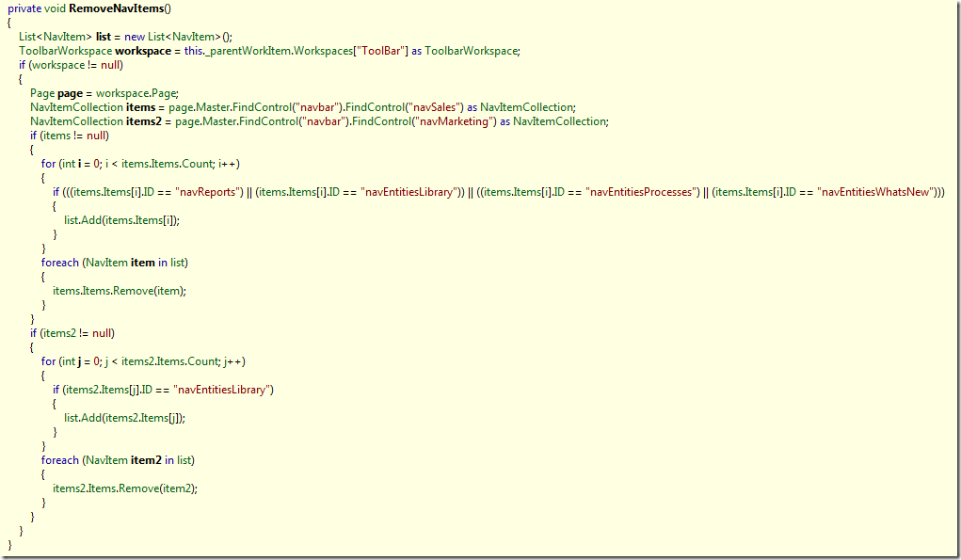Click the 'for (int i = 0' loop line
961x560 pixels.
coord(140,164)
